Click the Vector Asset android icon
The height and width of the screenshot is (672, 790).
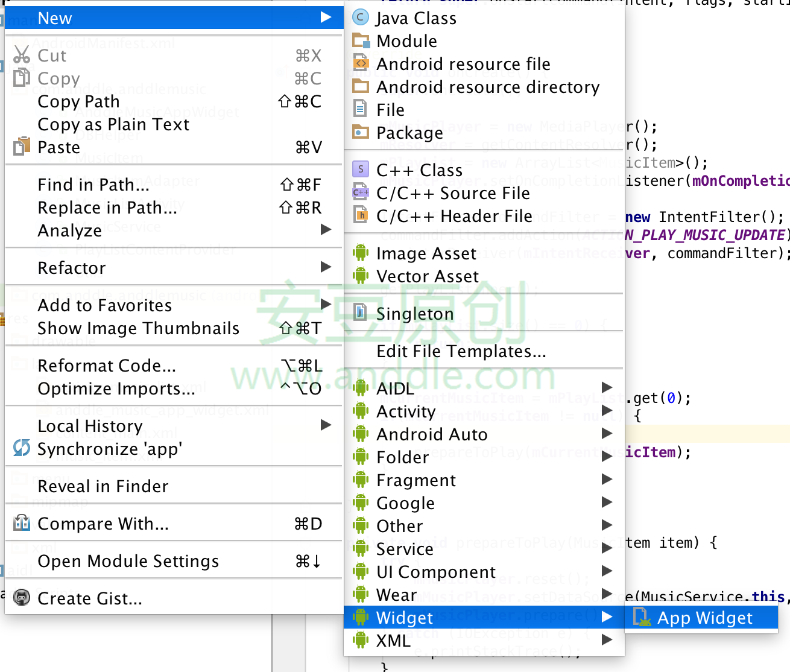pyautogui.click(x=361, y=276)
